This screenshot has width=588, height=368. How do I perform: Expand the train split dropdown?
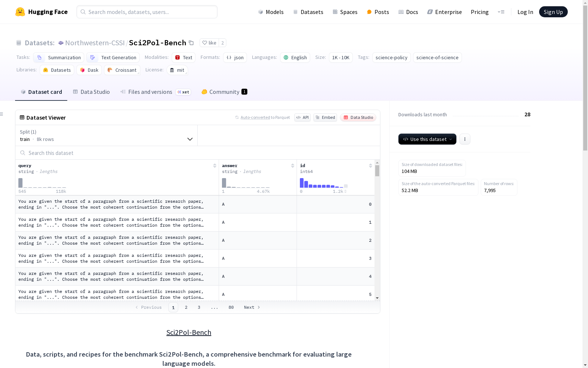107,135
